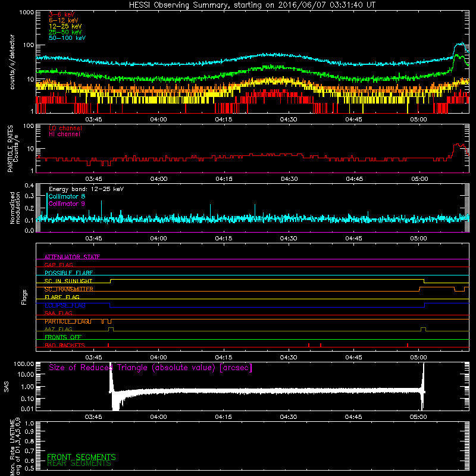476x476 pixels.
Task: Select the Collimator 8 legend label
Action: click(x=67, y=196)
